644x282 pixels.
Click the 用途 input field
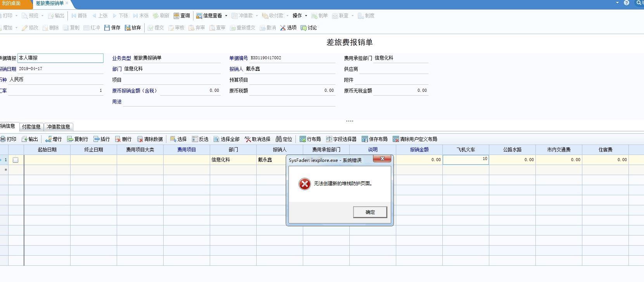(230, 101)
